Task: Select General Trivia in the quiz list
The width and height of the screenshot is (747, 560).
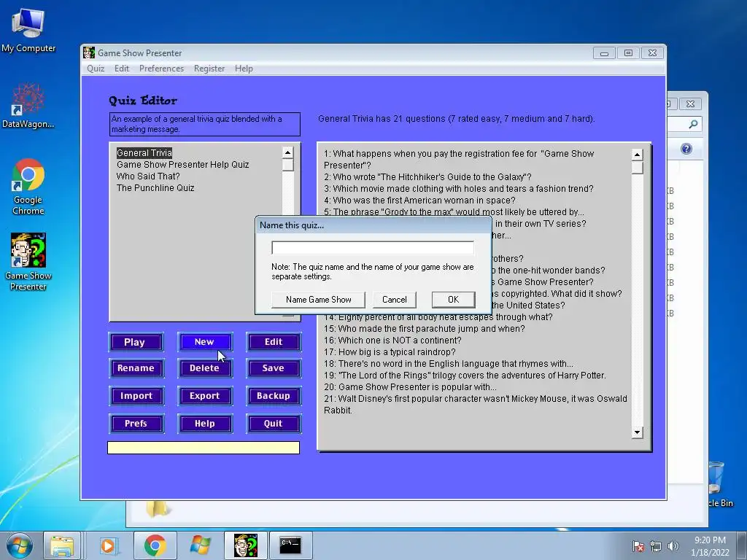Action: 144,153
